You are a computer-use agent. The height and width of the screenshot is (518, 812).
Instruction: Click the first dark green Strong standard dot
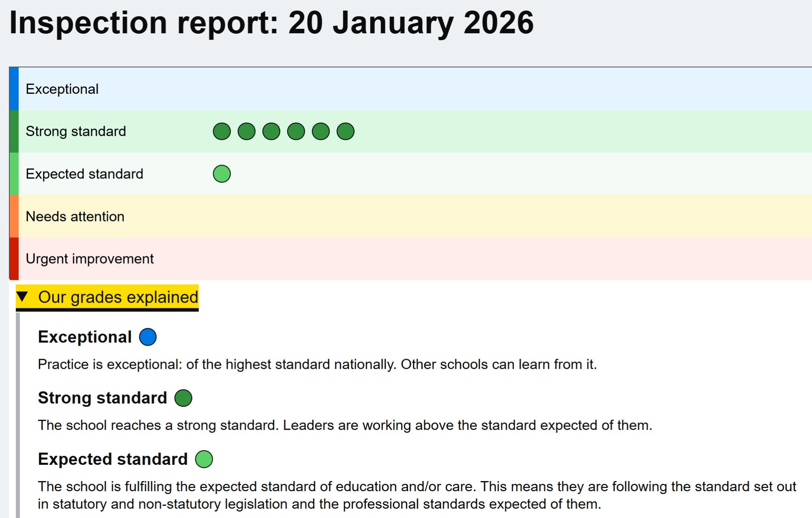click(222, 132)
